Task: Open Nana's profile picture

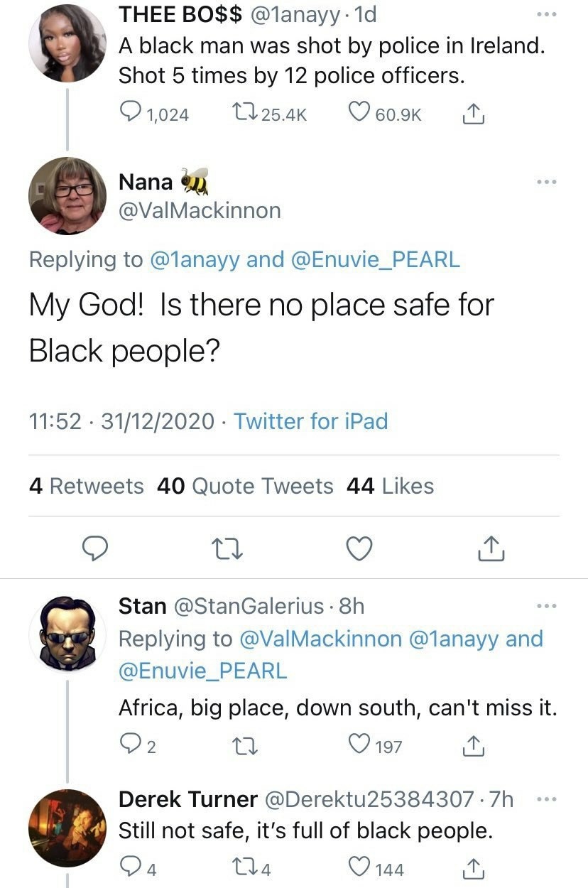Action: point(67,196)
